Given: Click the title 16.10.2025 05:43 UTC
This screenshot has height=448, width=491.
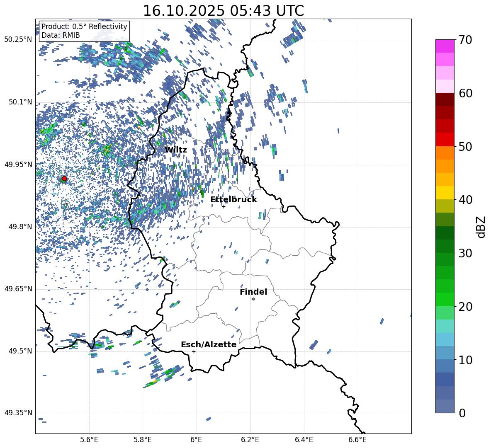Looking at the screenshot, I should click(223, 11).
